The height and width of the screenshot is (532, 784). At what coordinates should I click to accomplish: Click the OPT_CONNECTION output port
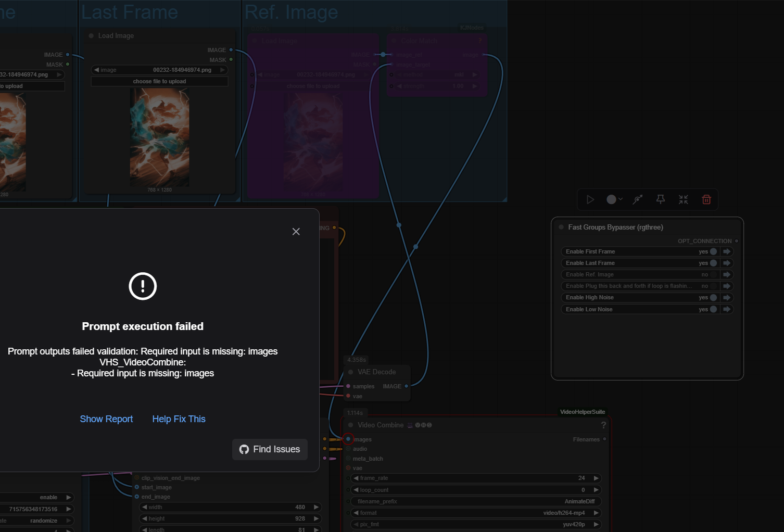click(x=737, y=241)
